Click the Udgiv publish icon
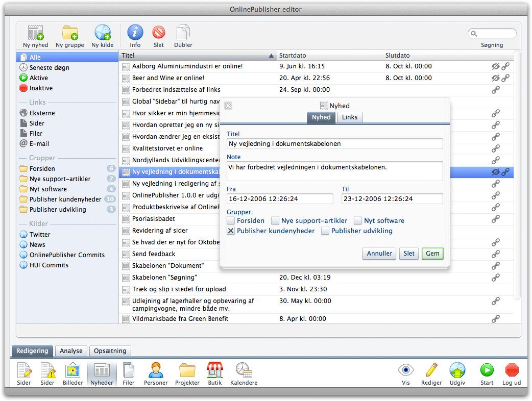 (x=457, y=372)
